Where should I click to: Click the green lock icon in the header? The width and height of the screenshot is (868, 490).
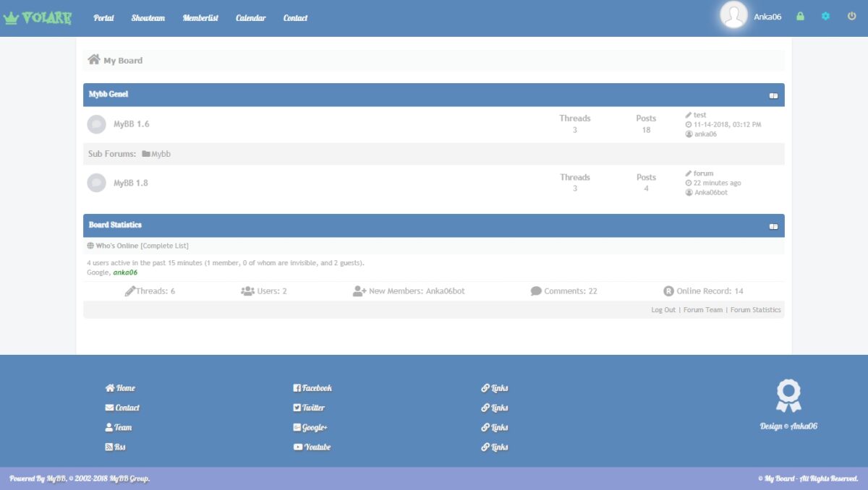coord(800,16)
